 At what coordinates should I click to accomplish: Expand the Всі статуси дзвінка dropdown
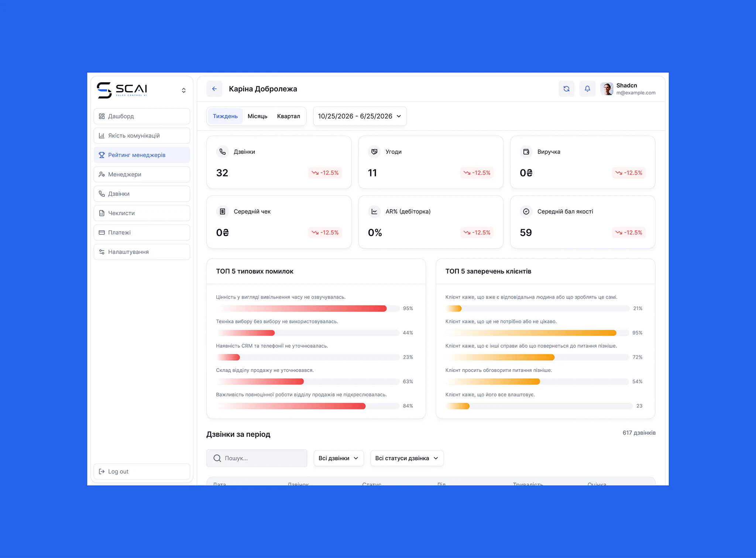(x=407, y=458)
